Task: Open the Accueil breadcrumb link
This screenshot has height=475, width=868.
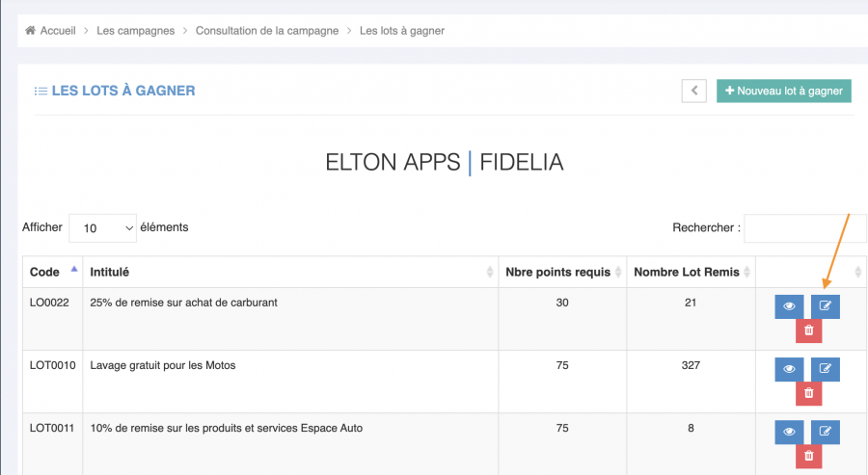Action: click(x=58, y=31)
